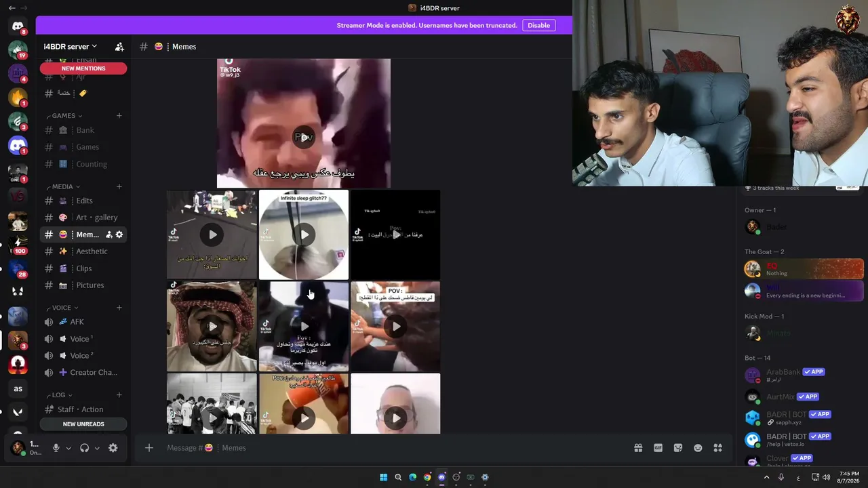Screen dimensions: 868x488
Task: Jump to NEW MENTIONS
Action: tap(83, 68)
